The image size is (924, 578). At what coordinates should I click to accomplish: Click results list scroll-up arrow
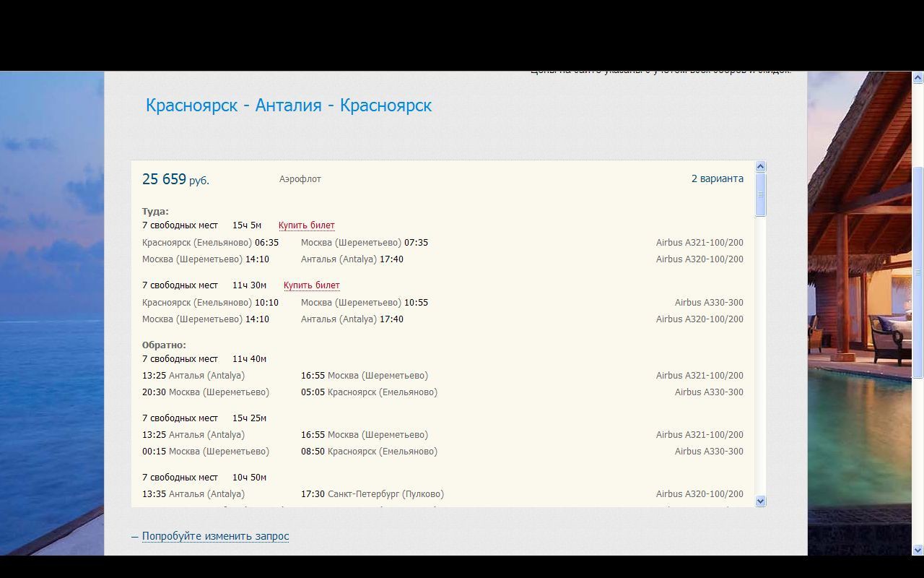[760, 166]
